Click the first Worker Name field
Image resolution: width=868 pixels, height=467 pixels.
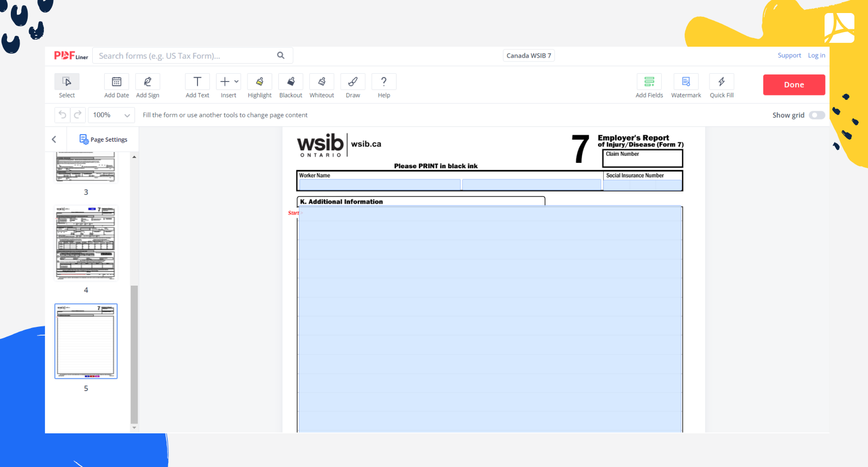click(x=380, y=185)
